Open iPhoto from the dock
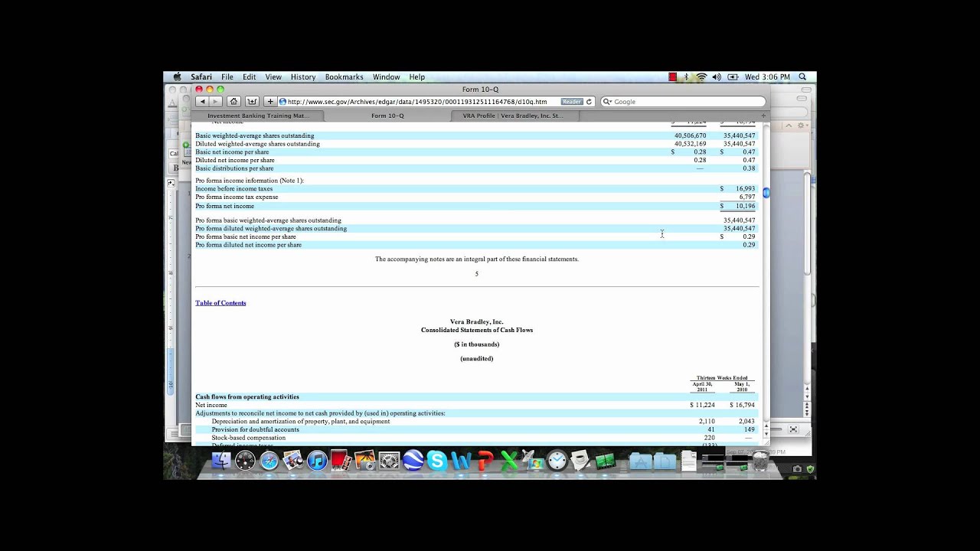The height and width of the screenshot is (551, 980). tap(365, 461)
